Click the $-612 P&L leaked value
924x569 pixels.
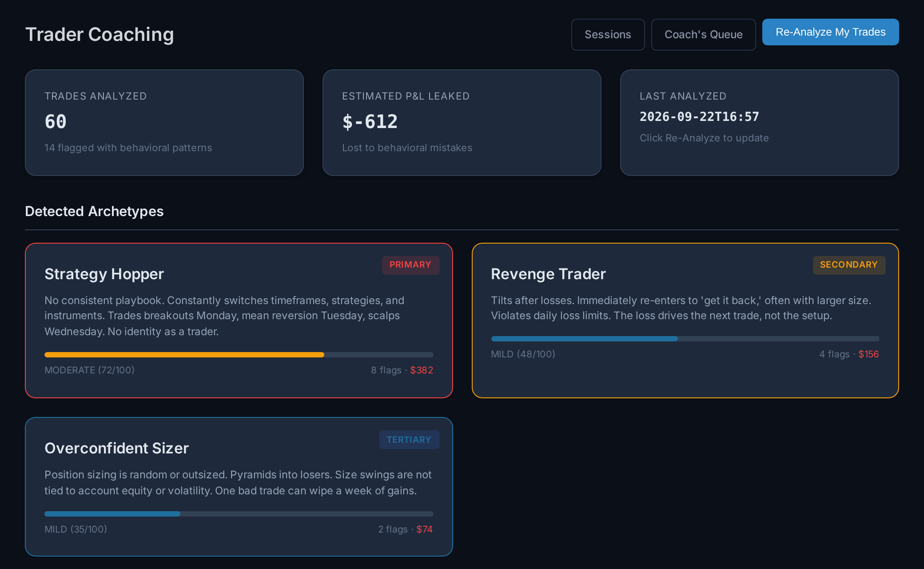[370, 122]
